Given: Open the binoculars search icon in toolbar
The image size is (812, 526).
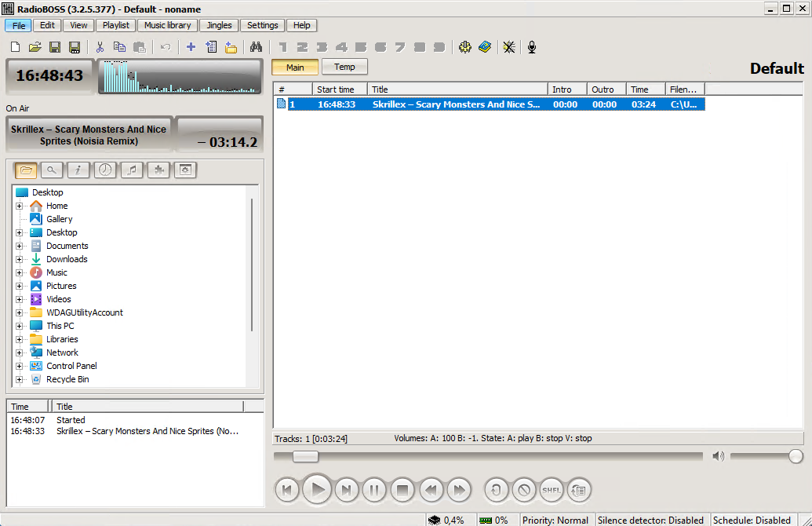Looking at the screenshot, I should pyautogui.click(x=255, y=47).
